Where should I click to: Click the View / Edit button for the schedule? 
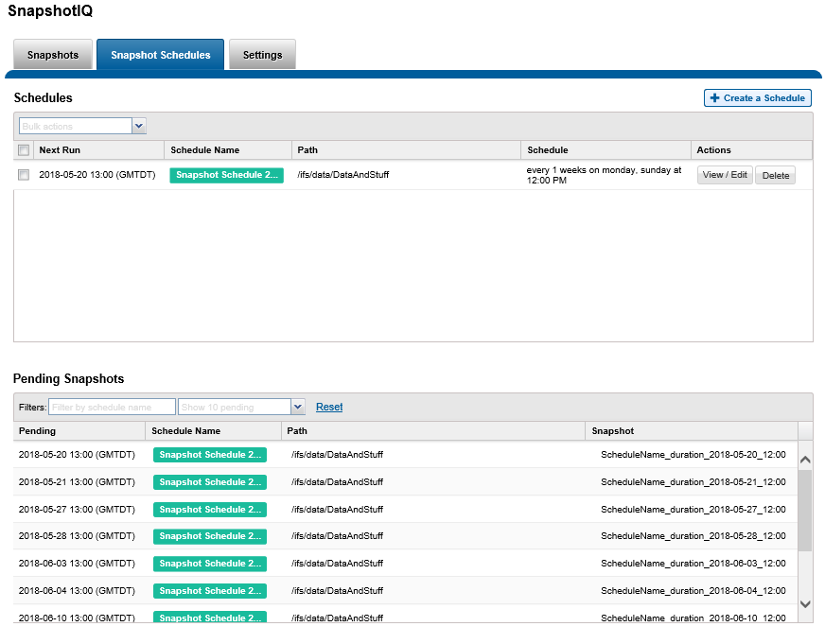tap(725, 175)
